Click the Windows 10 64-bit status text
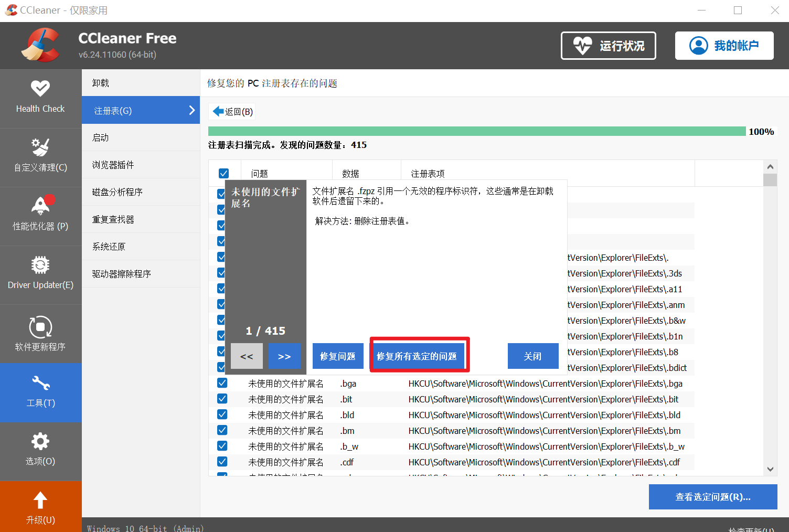Image resolution: width=789 pixels, height=532 pixels. pyautogui.click(x=145, y=528)
